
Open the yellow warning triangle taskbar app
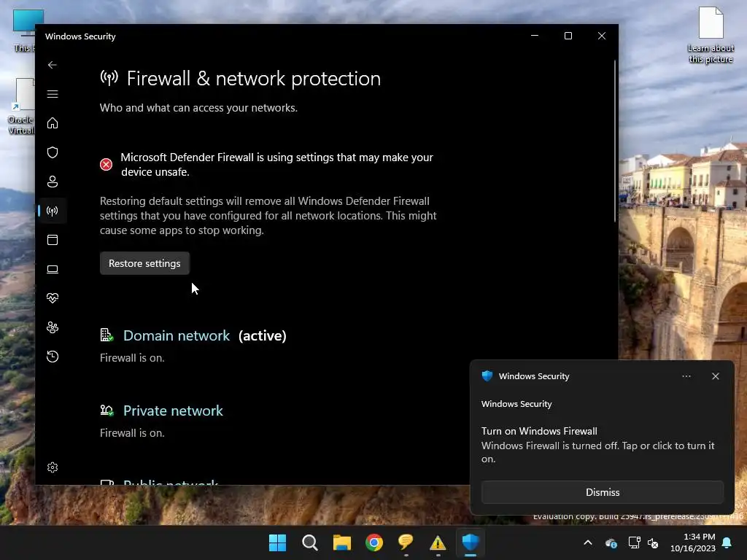coord(438,542)
